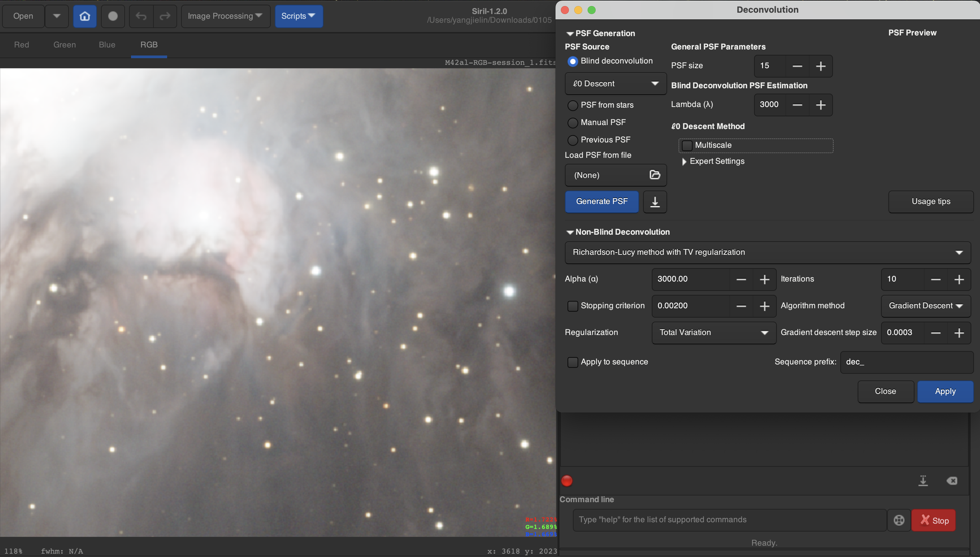Click the undo arrow icon
Viewport: 980px width, 557px height.
(x=141, y=16)
